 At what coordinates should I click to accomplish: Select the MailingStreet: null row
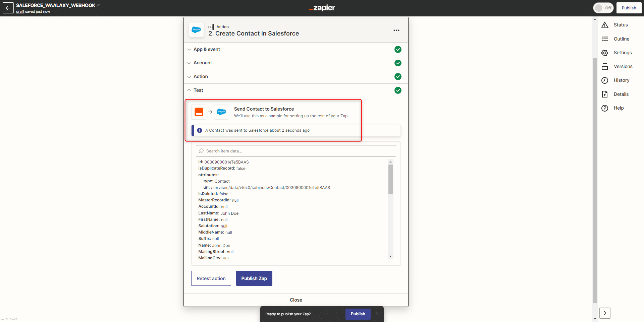(216, 252)
